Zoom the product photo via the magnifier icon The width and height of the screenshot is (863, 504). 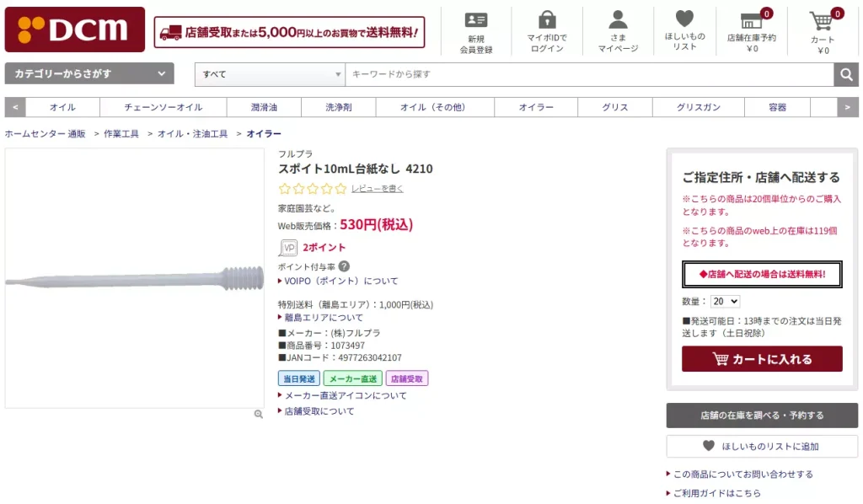click(x=258, y=414)
